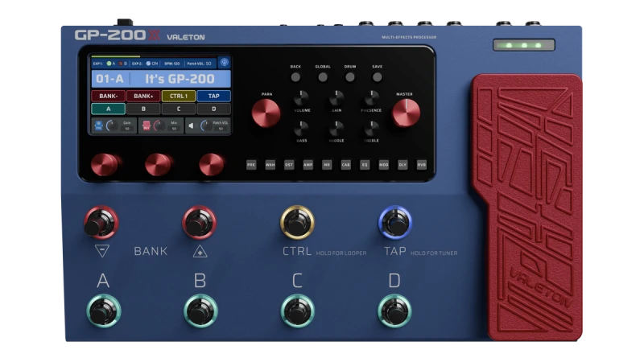Click the large red PARA knob
Screen dimensions: 644x362
point(266,113)
